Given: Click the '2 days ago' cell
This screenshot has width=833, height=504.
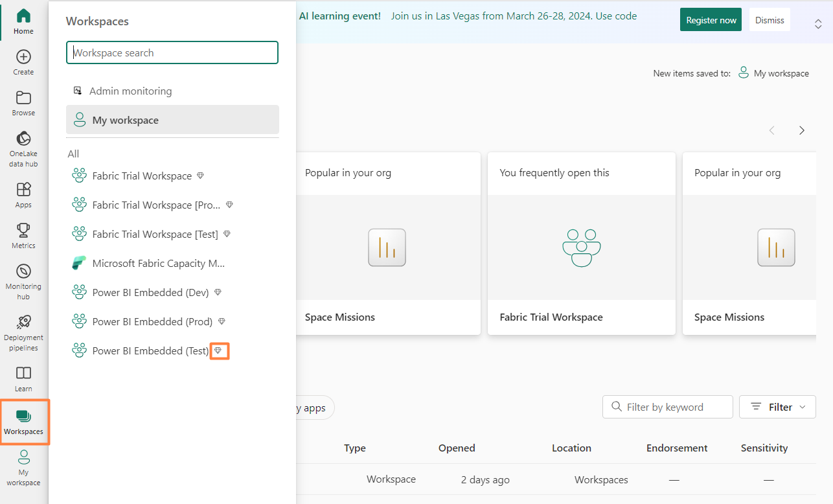Looking at the screenshot, I should [x=485, y=480].
